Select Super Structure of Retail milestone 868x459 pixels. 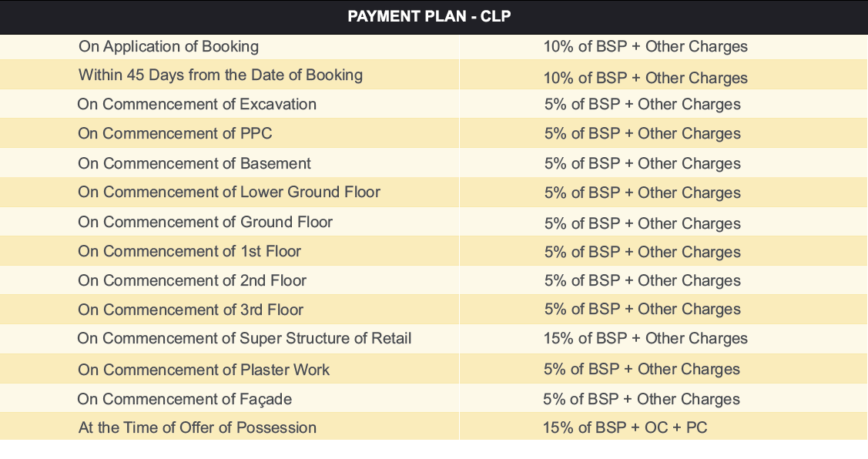[x=244, y=338]
